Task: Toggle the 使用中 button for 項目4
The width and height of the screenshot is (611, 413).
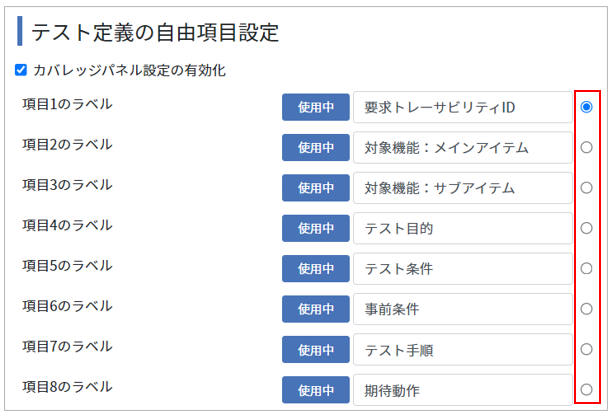Action: coord(316,228)
